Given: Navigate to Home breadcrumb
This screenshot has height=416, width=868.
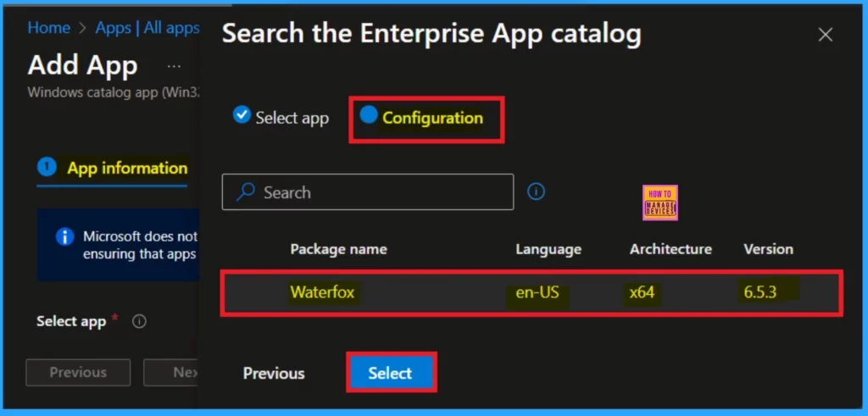Looking at the screenshot, I should click(x=49, y=28).
